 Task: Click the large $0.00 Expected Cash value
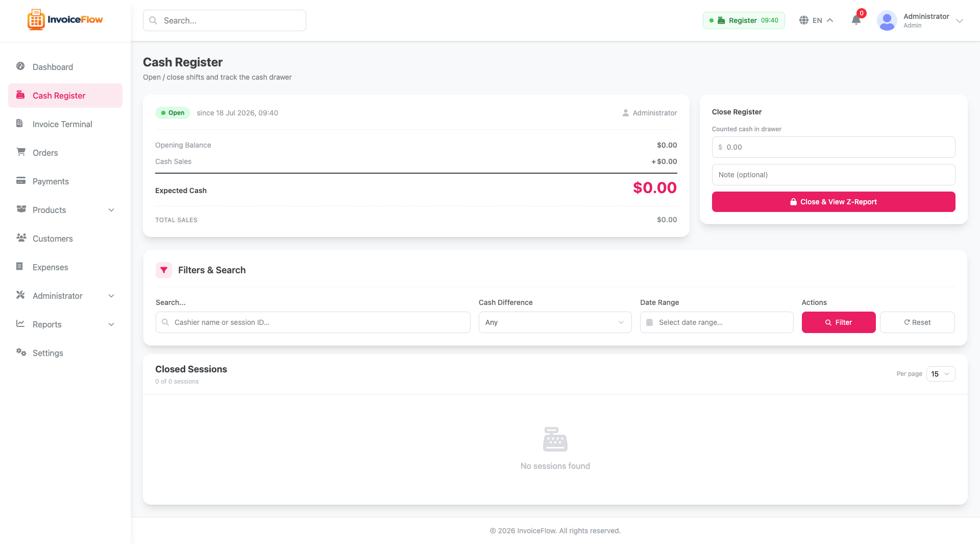(655, 187)
